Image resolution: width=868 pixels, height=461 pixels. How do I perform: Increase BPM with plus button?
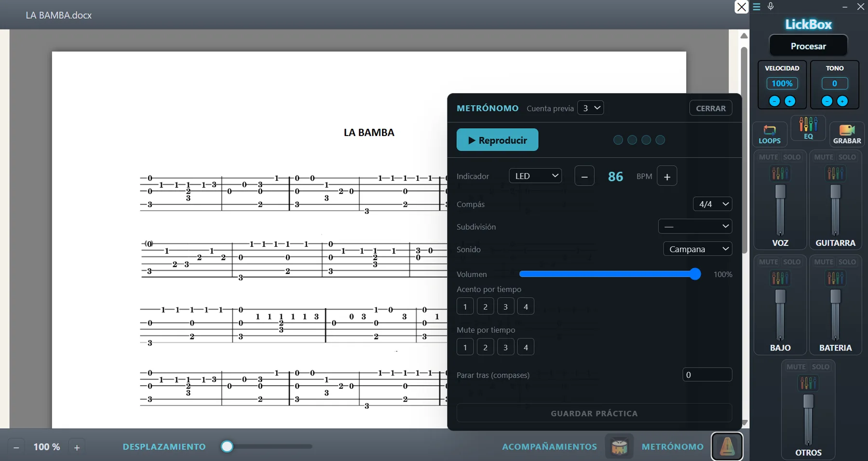[x=667, y=176]
